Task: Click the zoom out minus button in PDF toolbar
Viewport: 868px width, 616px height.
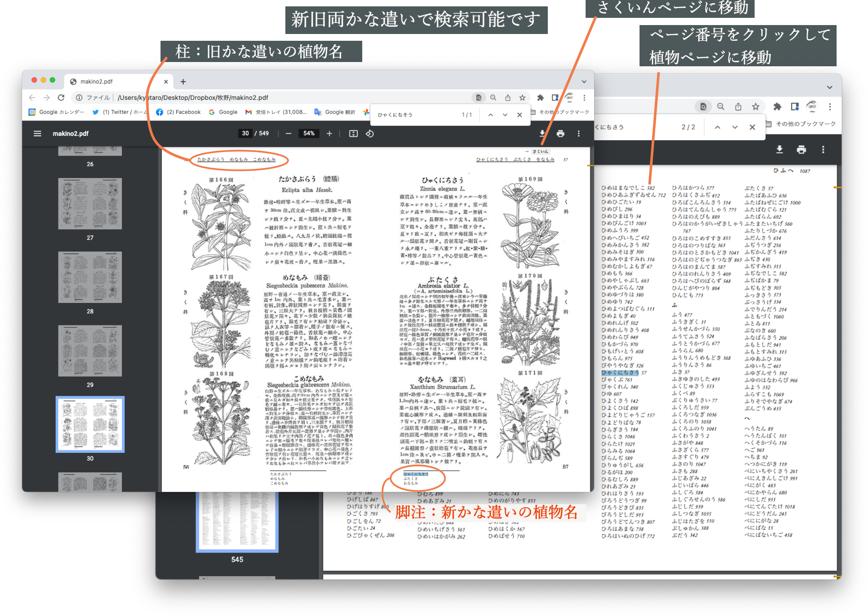Action: [x=289, y=133]
